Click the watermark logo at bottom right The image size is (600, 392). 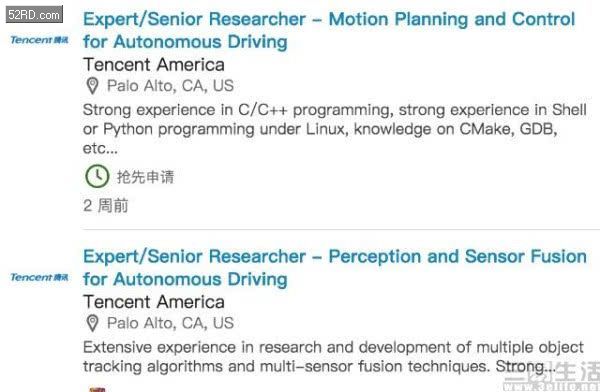pos(552,377)
